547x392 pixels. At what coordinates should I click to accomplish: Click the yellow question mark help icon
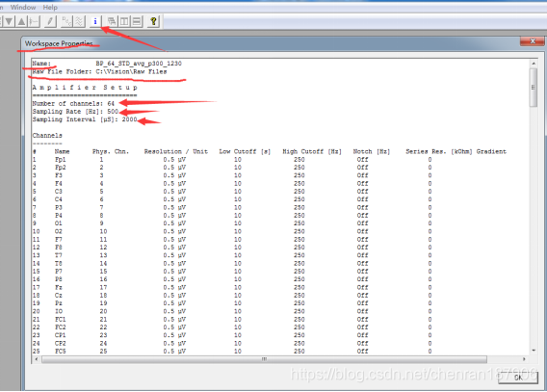tap(153, 21)
